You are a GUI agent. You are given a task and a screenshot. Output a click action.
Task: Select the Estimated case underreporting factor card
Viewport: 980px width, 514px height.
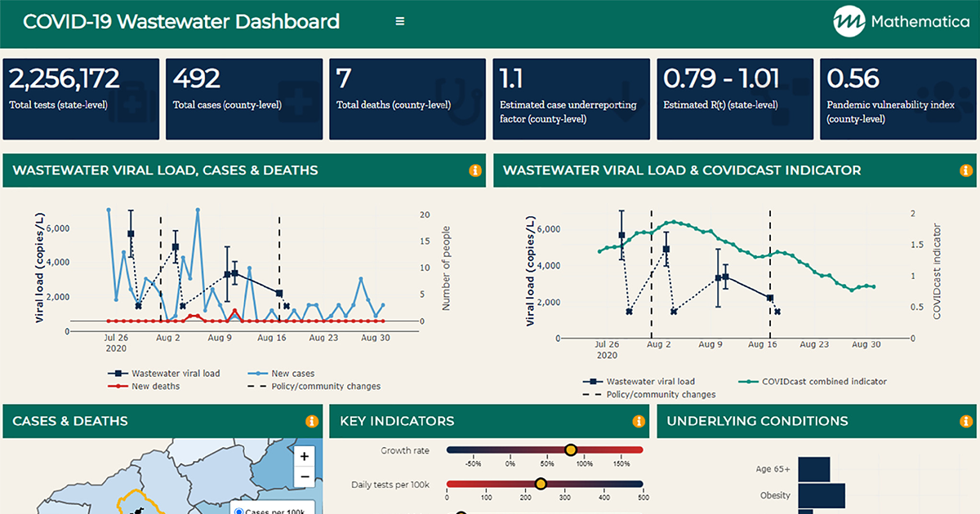[x=572, y=99]
